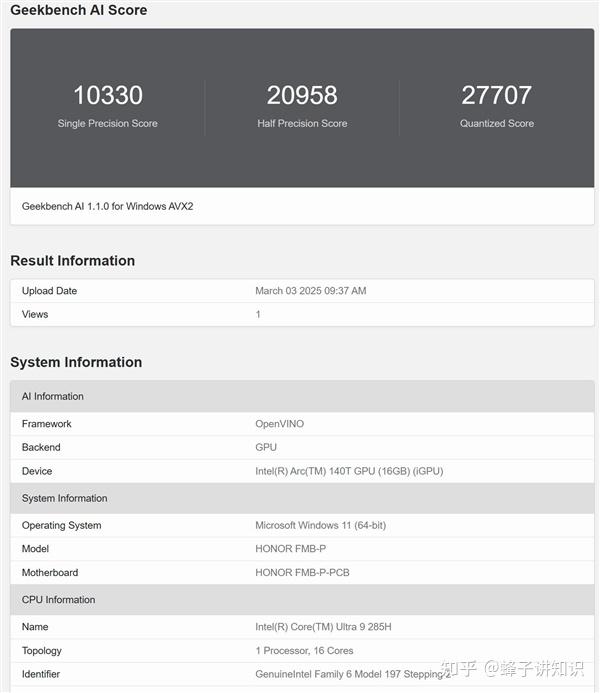Click the Geekbench AI Score heading
The image size is (600, 693).
tap(79, 10)
